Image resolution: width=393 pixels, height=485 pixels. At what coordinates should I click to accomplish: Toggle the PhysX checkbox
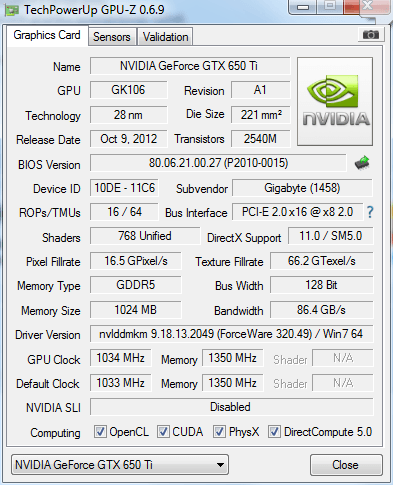point(219,431)
